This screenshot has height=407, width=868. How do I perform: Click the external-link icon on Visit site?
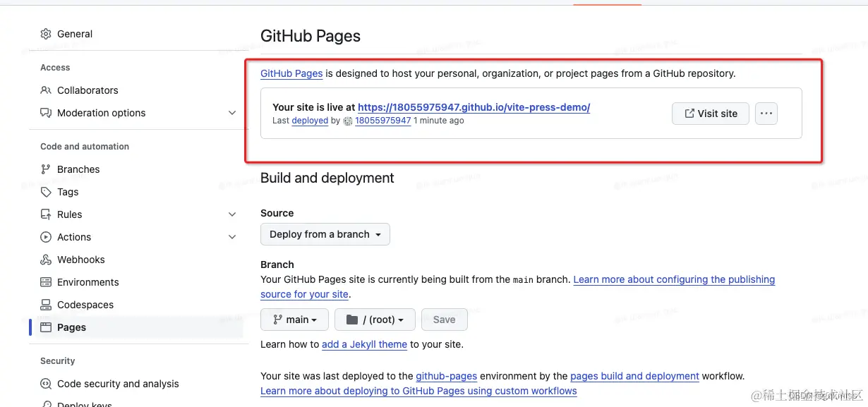689,114
